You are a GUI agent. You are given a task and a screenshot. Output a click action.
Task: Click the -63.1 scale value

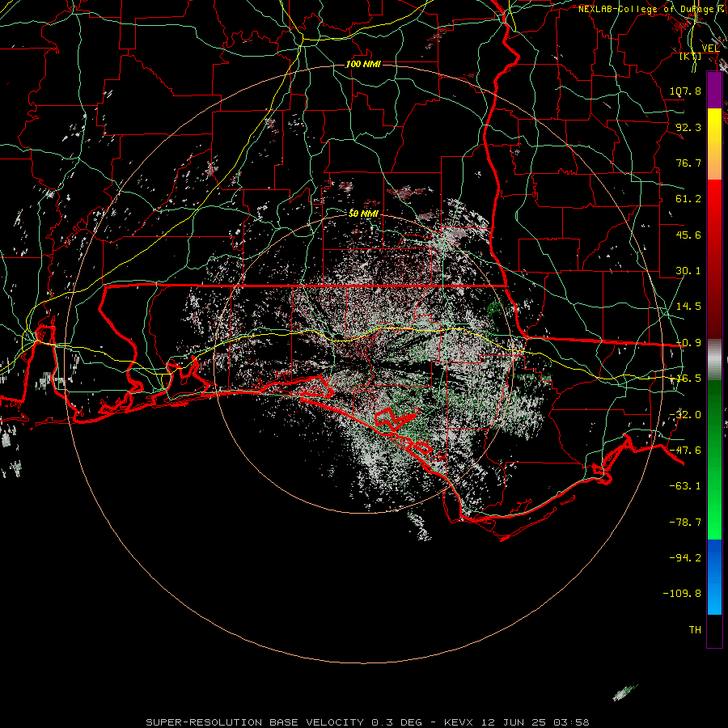[x=685, y=486]
